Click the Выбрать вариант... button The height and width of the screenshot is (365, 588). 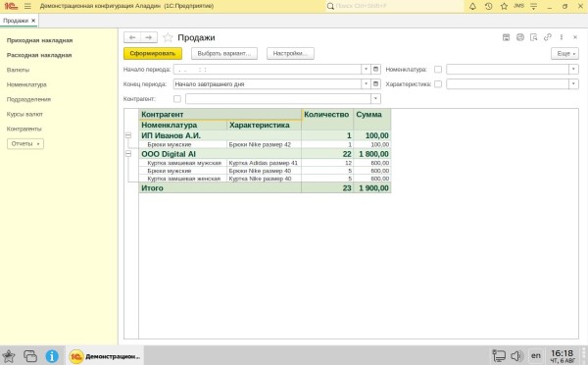(x=224, y=54)
